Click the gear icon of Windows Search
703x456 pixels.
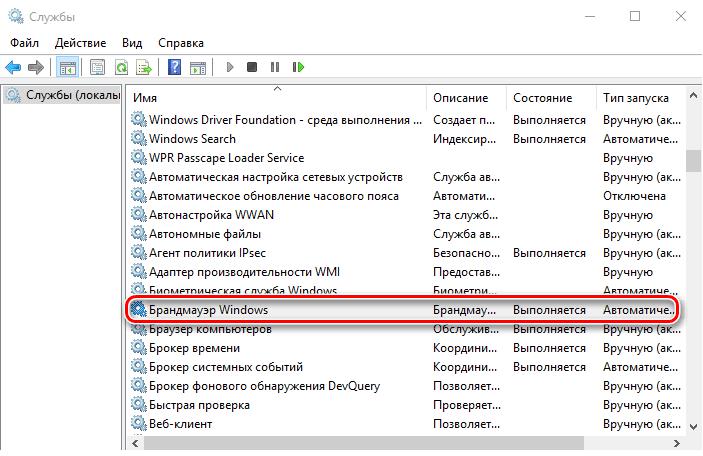(139, 139)
